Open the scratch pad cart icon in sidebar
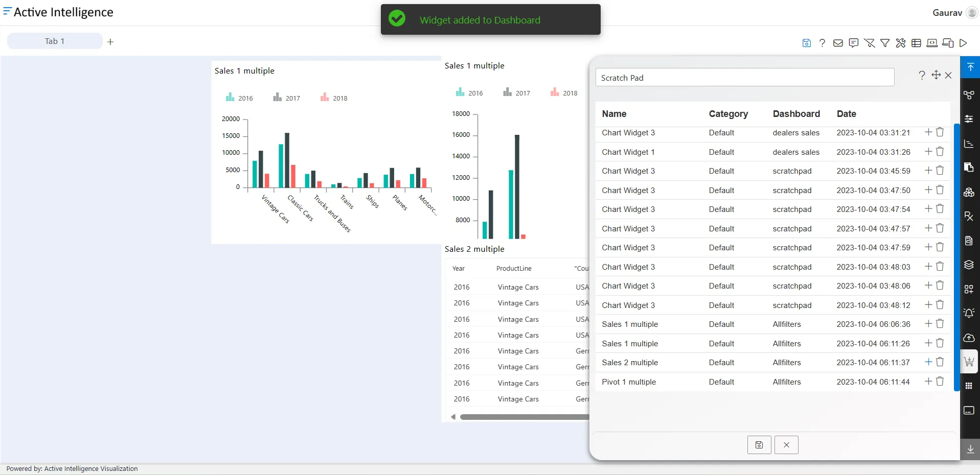This screenshot has height=475, width=980. [969, 362]
